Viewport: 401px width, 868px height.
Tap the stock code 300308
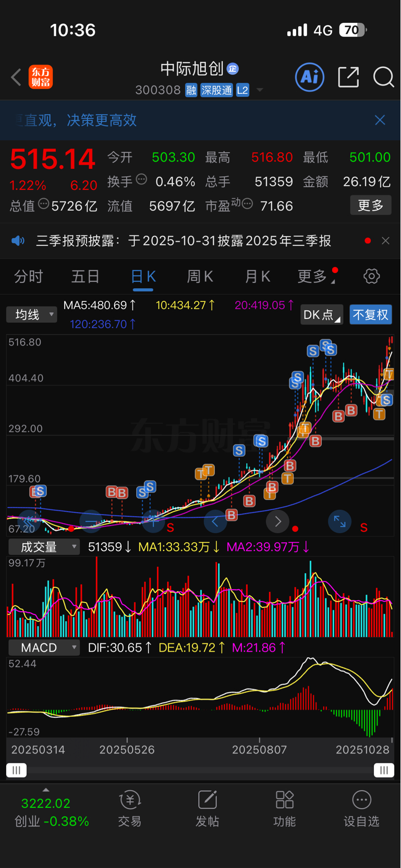[158, 90]
